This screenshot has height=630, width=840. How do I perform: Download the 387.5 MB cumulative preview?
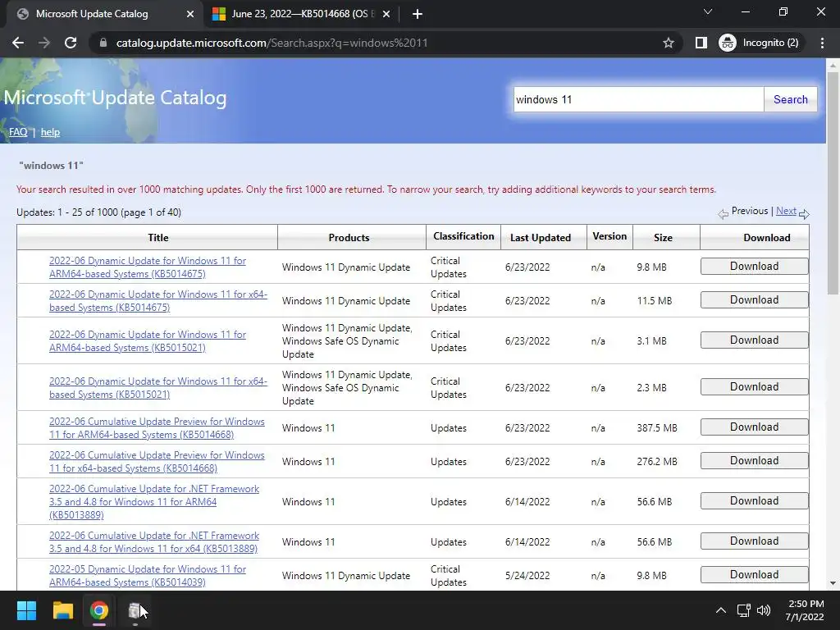[755, 427]
